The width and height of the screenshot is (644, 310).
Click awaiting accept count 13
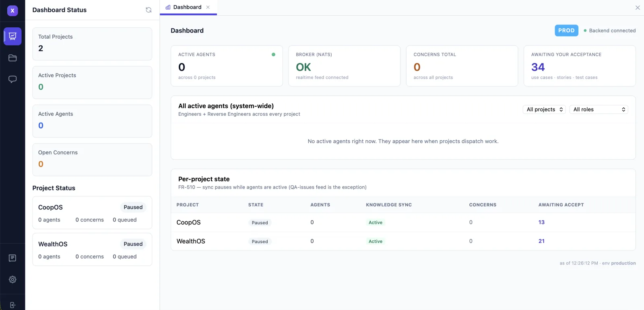click(x=541, y=222)
